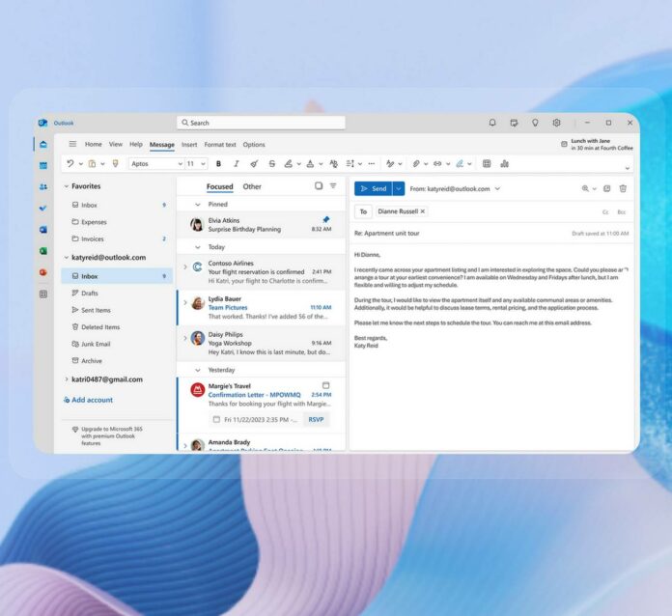The image size is (672, 616).
Task: Launch the Word app from the sidebar
Action: point(43,230)
